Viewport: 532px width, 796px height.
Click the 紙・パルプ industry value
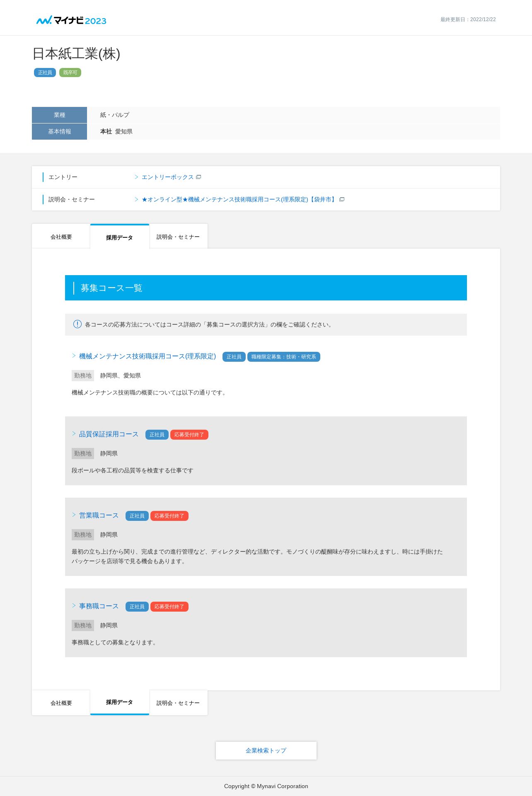pos(115,115)
